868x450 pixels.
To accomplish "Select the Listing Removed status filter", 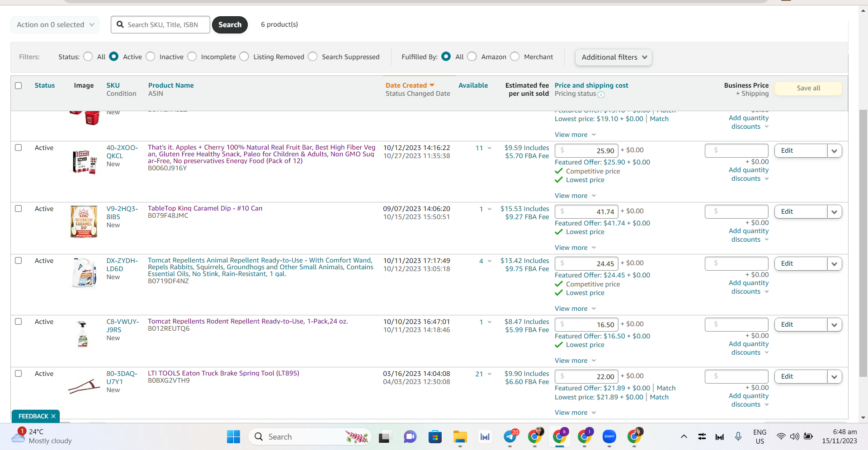I will pyautogui.click(x=244, y=56).
